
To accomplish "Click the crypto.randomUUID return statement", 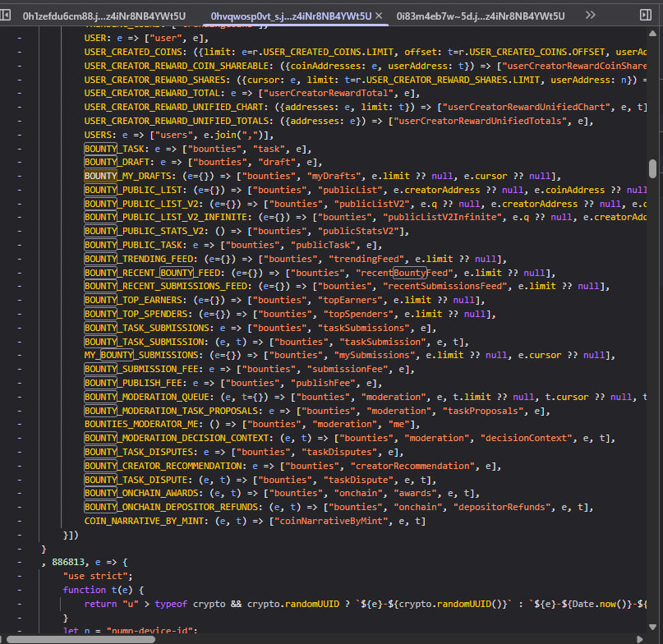I will (x=365, y=604).
